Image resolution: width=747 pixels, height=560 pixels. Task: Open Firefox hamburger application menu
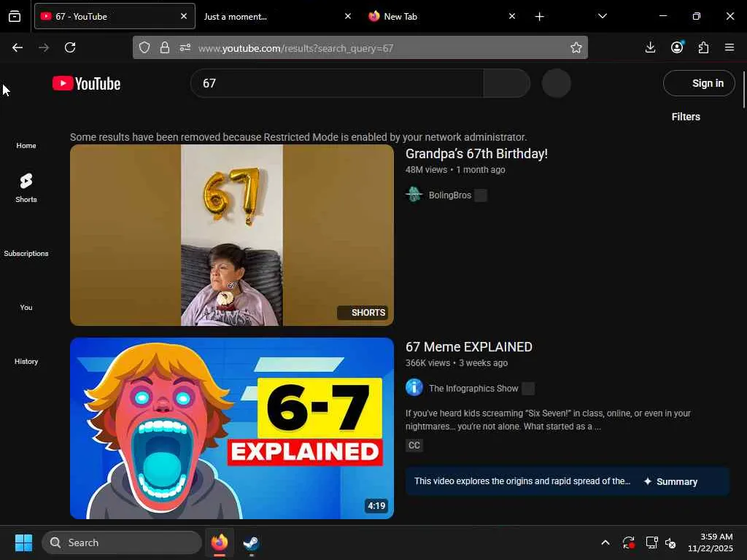(x=729, y=47)
